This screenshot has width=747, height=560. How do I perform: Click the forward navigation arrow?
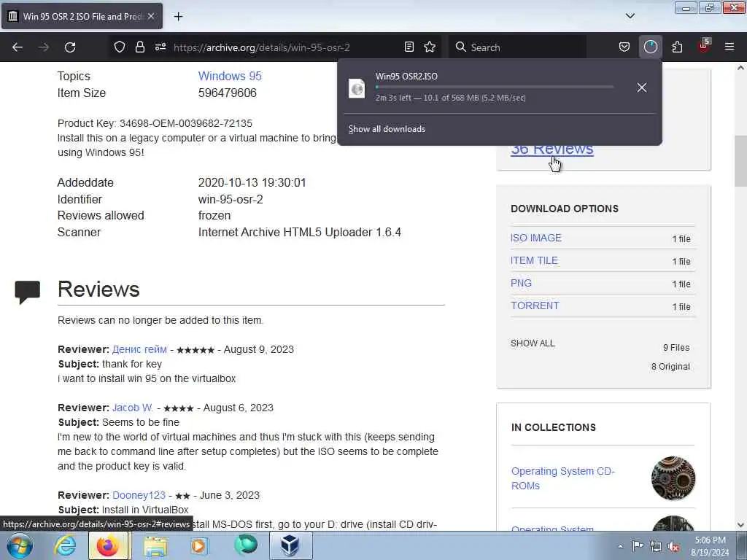pyautogui.click(x=44, y=47)
